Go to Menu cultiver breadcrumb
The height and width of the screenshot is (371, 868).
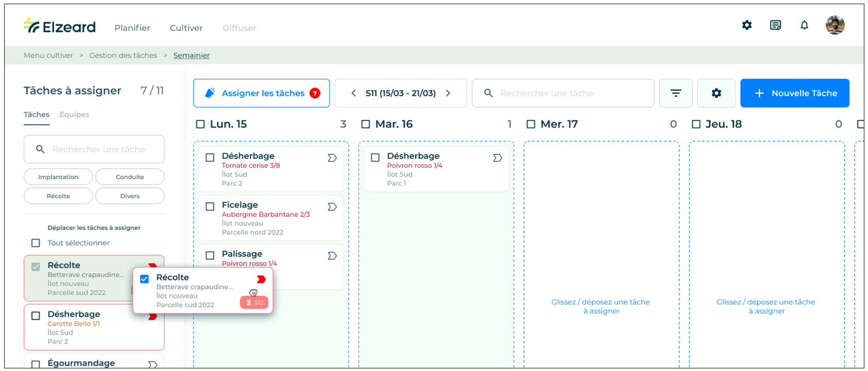[48, 55]
